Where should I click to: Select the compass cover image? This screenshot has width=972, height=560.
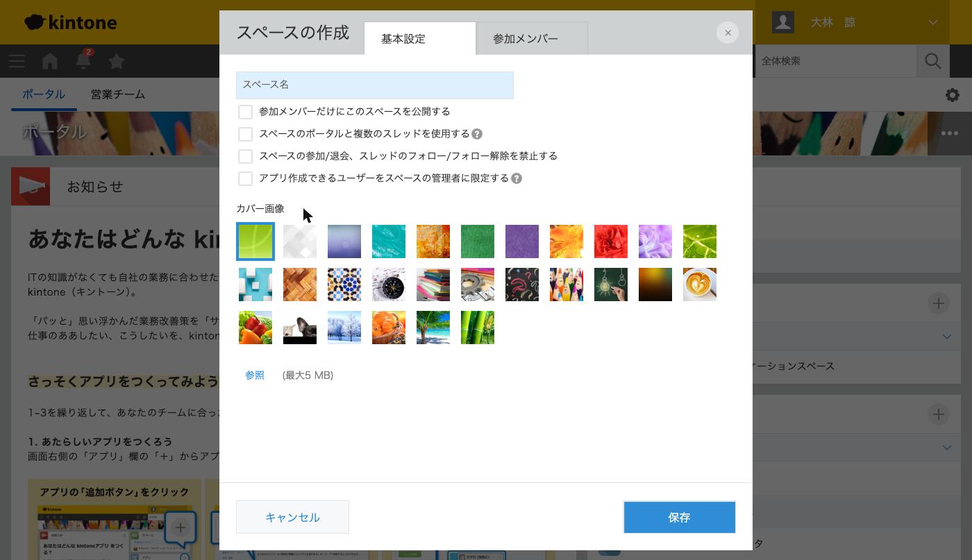click(x=389, y=285)
